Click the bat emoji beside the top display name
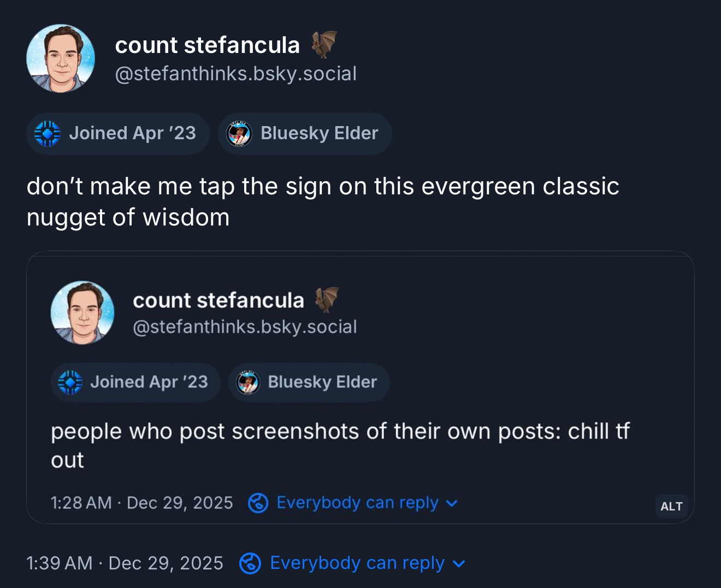 (x=324, y=44)
